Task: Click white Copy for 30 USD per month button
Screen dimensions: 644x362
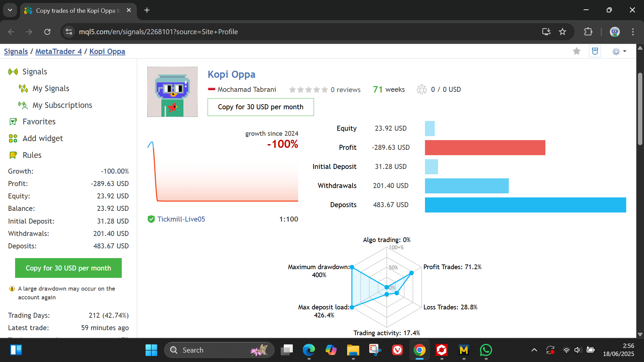Action: (261, 107)
